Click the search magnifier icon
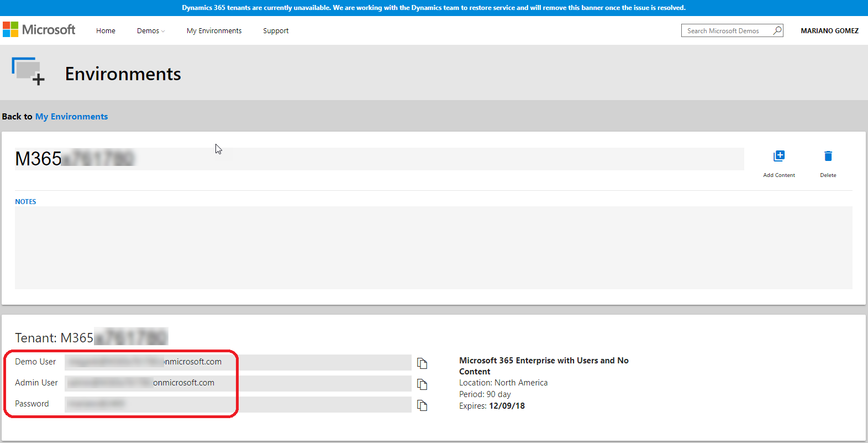Image resolution: width=868 pixels, height=443 pixels. click(777, 30)
